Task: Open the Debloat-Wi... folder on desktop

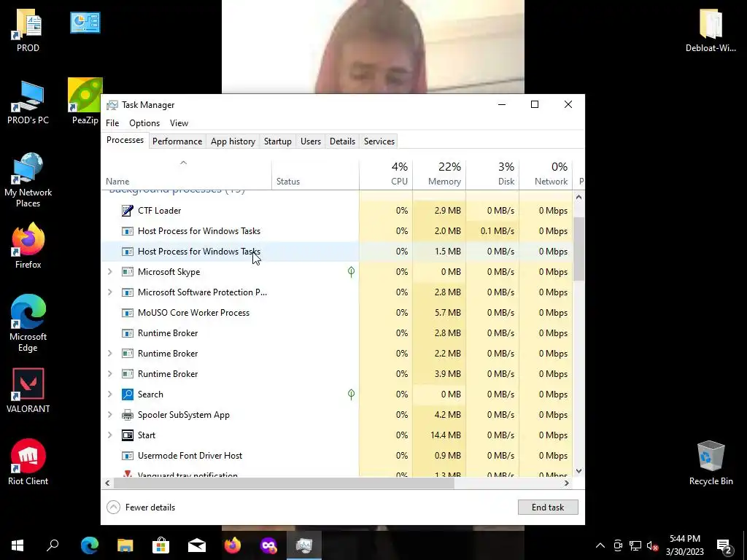Action: coord(711,29)
